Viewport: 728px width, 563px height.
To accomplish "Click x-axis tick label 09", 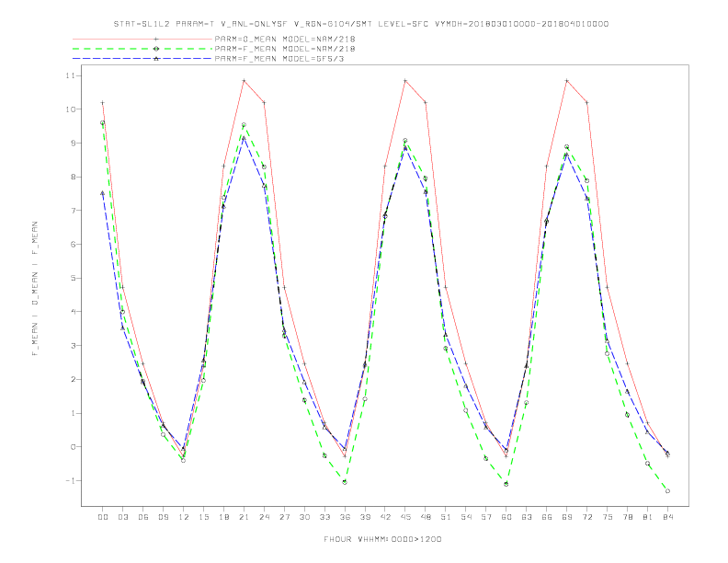I will [163, 517].
